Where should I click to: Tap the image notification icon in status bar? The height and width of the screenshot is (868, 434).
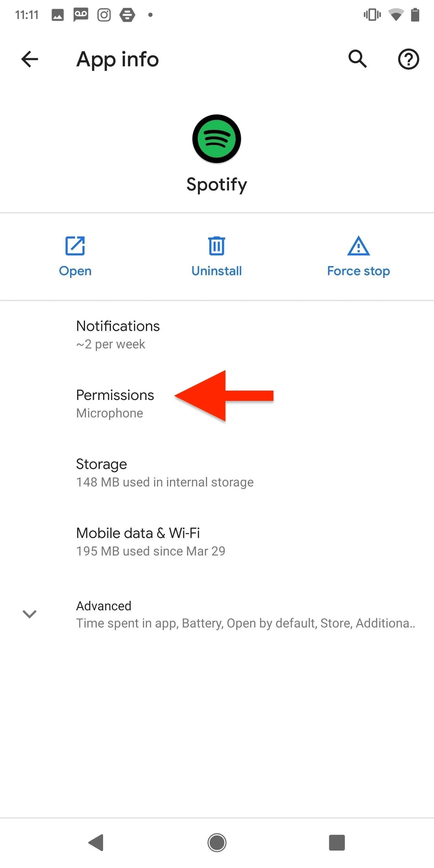point(58,15)
